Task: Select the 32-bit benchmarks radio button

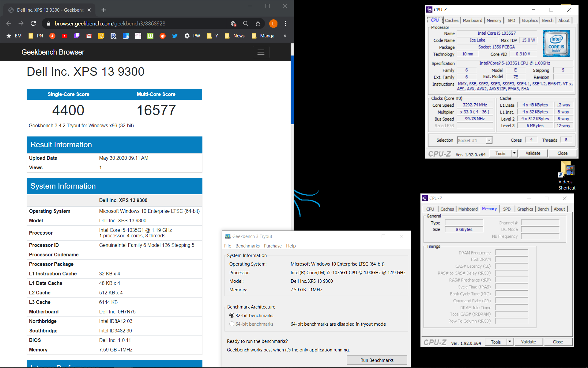Action: point(232,315)
